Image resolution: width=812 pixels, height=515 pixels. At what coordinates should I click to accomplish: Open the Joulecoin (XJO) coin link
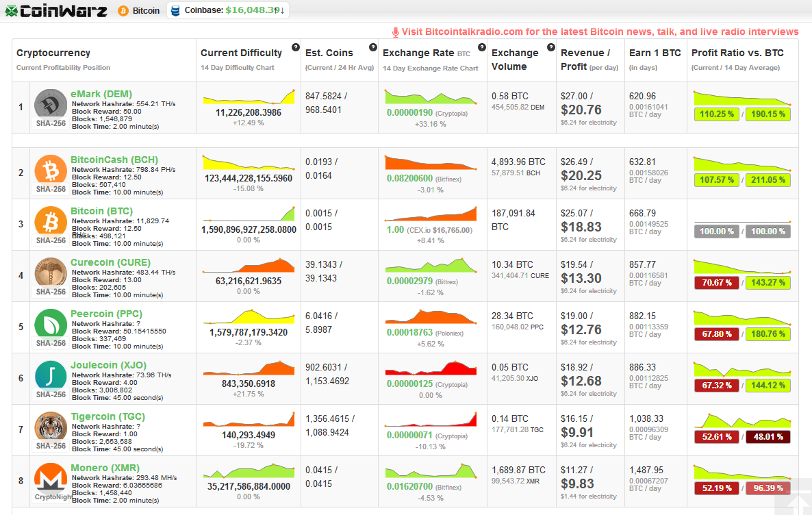pos(108,365)
